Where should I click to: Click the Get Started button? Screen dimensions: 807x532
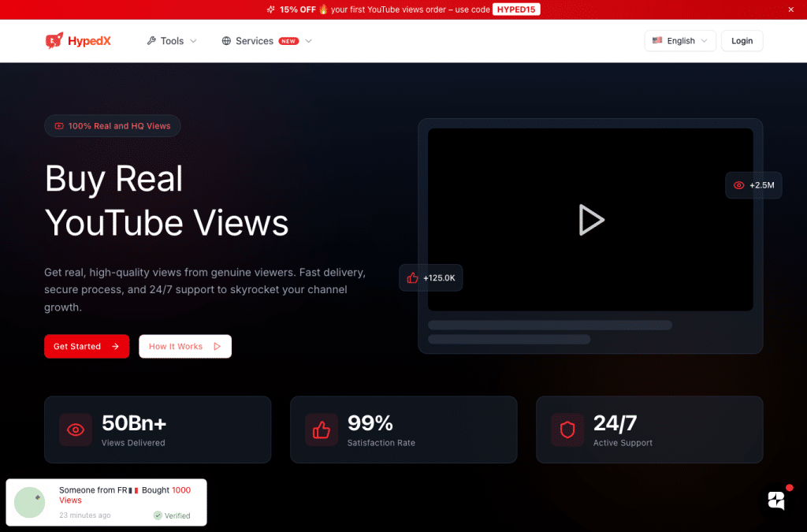87,346
